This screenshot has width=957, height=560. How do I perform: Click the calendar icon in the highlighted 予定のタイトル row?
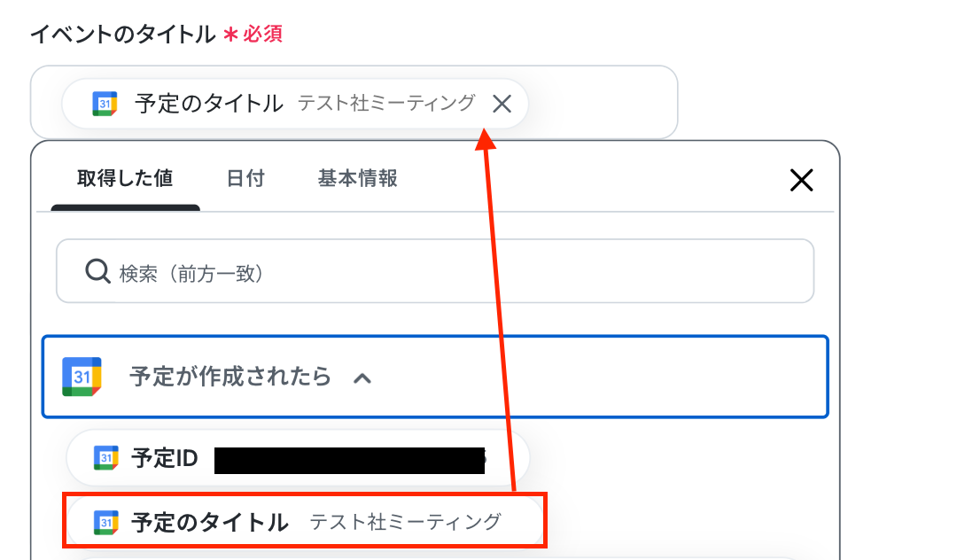pyautogui.click(x=105, y=523)
